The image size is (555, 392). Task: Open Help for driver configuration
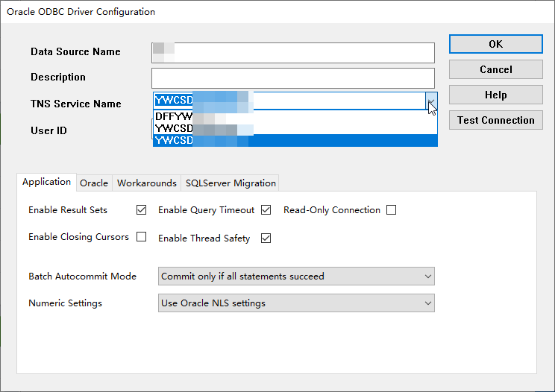(x=495, y=95)
